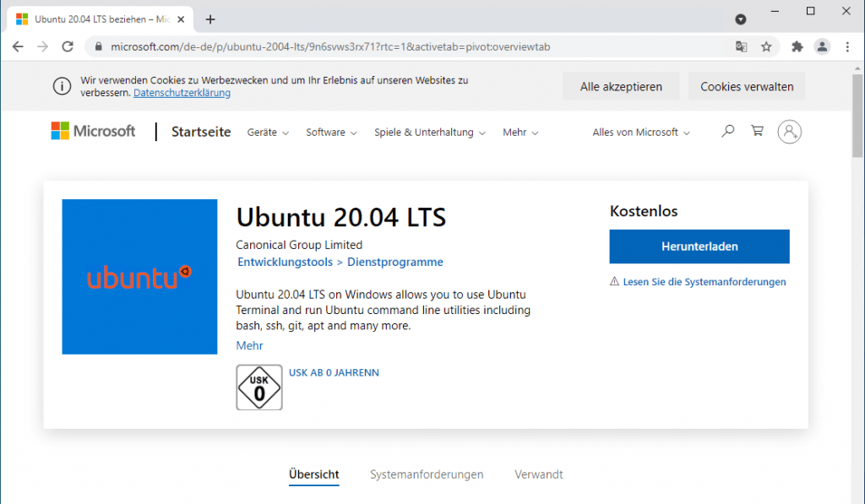Viewport: 865px width, 504px height.
Task: Switch to the Verwandt tab
Action: tap(538, 474)
